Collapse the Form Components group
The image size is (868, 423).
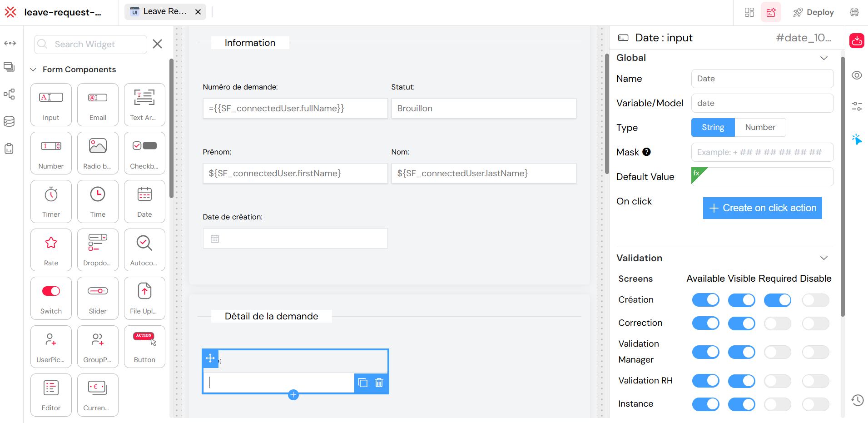[33, 70]
